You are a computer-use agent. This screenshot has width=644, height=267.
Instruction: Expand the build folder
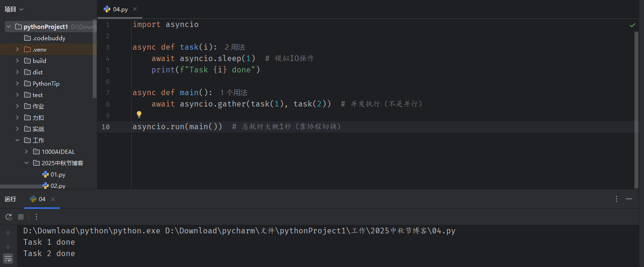pyautogui.click(x=18, y=61)
